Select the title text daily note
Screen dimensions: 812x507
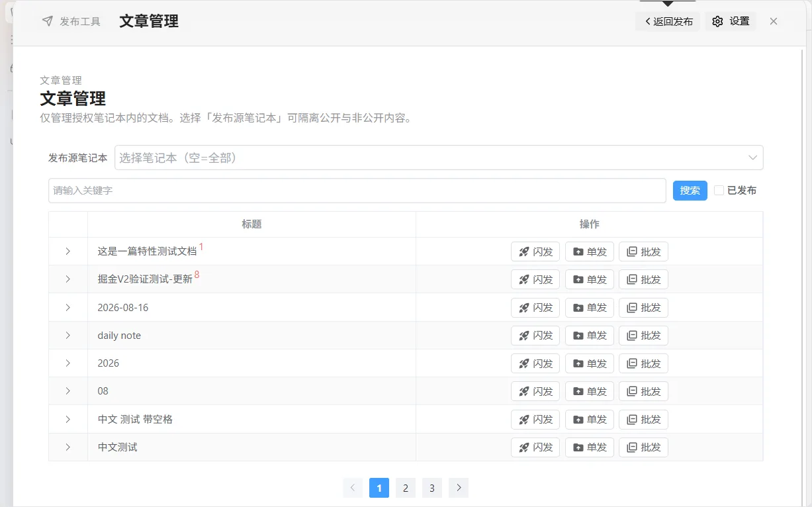point(119,336)
